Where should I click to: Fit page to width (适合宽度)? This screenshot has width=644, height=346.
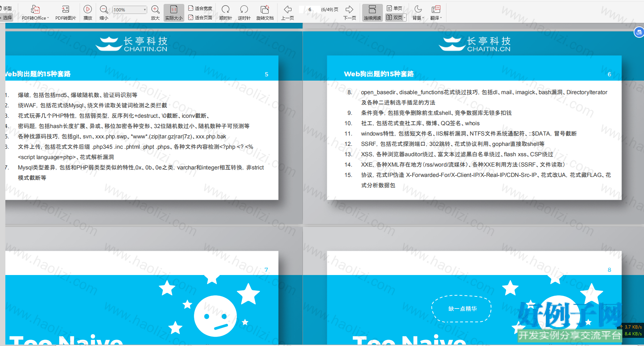click(200, 8)
